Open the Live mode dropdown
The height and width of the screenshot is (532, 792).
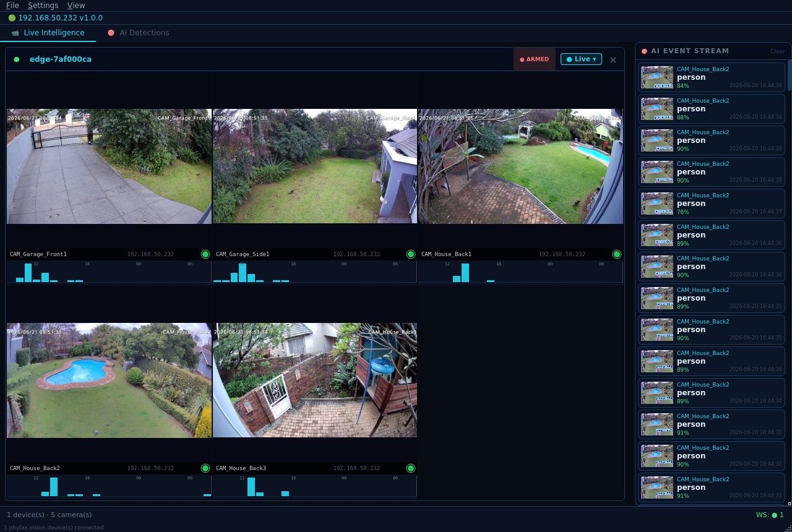click(581, 59)
